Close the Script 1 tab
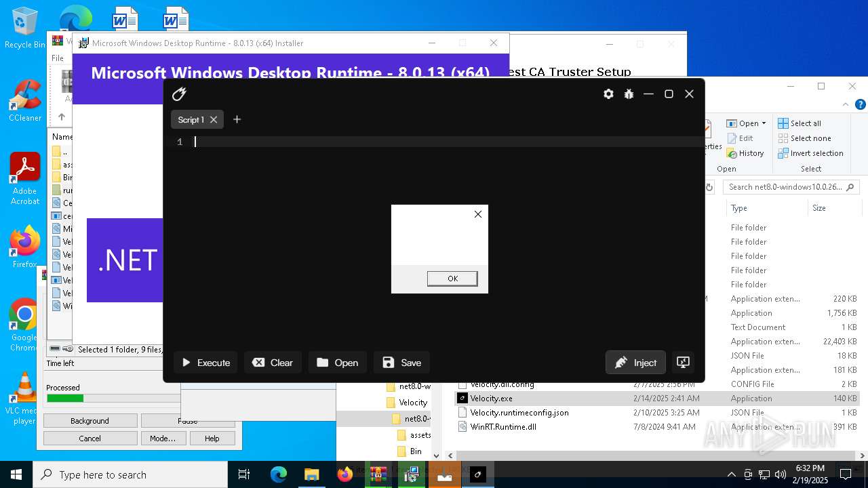868x488 pixels. (x=214, y=119)
